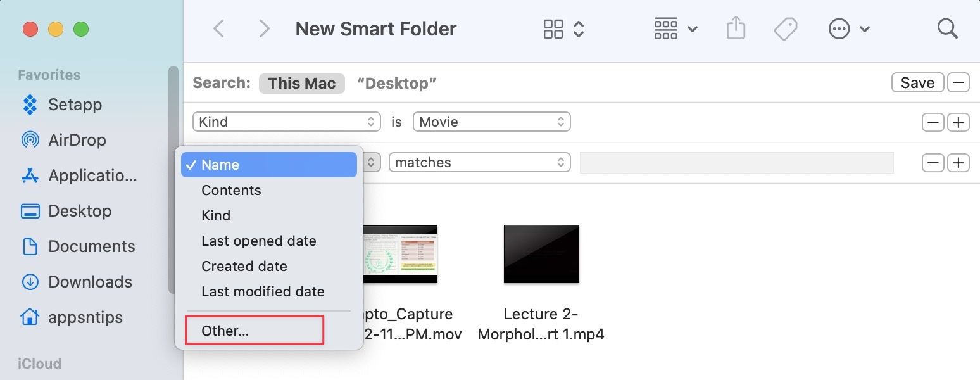
Task: Open Setapp in the sidebar
Action: coord(75,104)
